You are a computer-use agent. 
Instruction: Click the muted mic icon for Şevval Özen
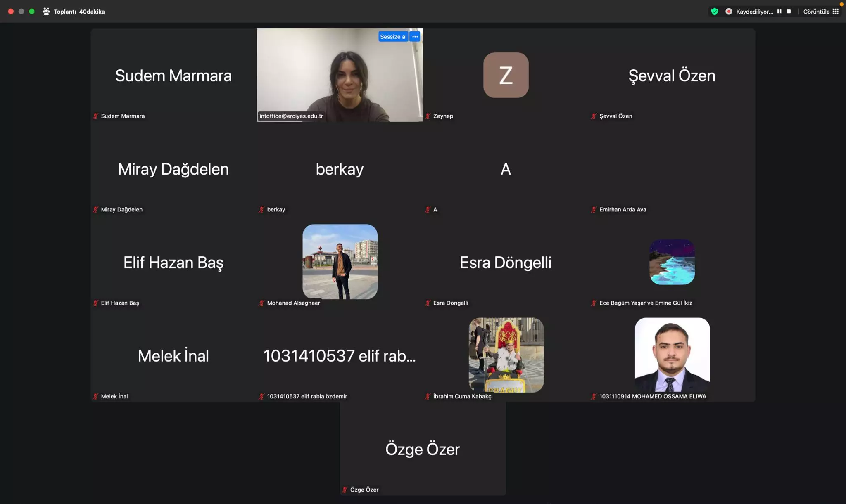coord(594,116)
